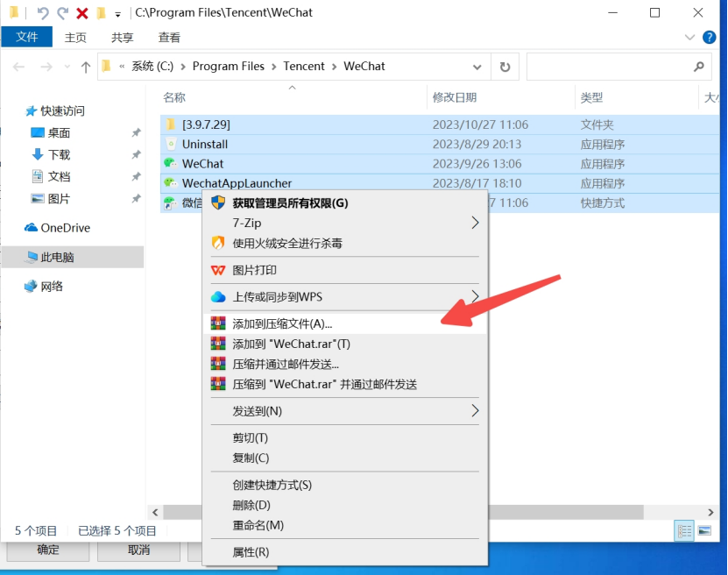Expand the 7-Zip submenu
This screenshot has width=728, height=575.
point(344,223)
